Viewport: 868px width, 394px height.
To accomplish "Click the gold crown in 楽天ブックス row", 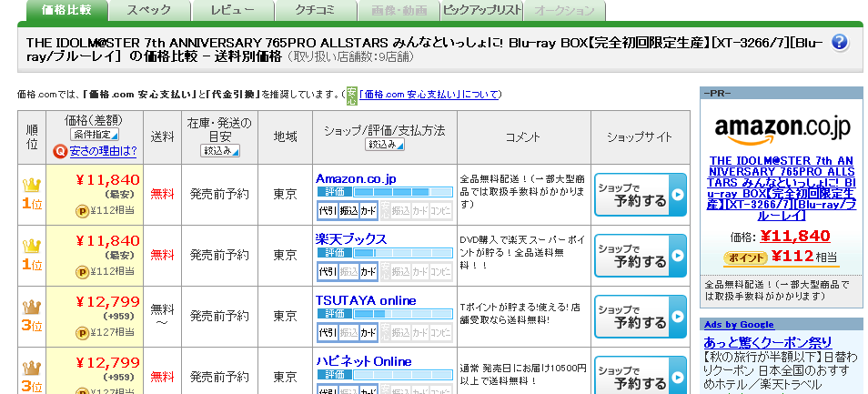I will point(32,245).
